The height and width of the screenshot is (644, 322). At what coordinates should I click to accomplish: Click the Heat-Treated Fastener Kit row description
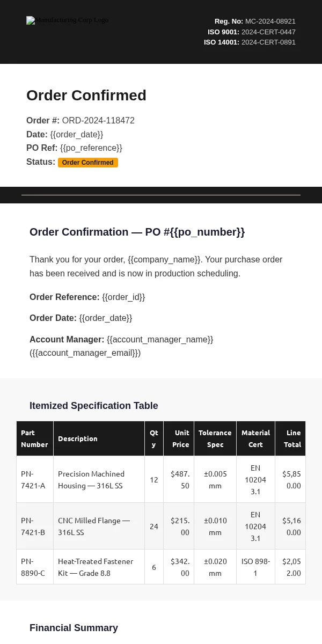point(99,567)
